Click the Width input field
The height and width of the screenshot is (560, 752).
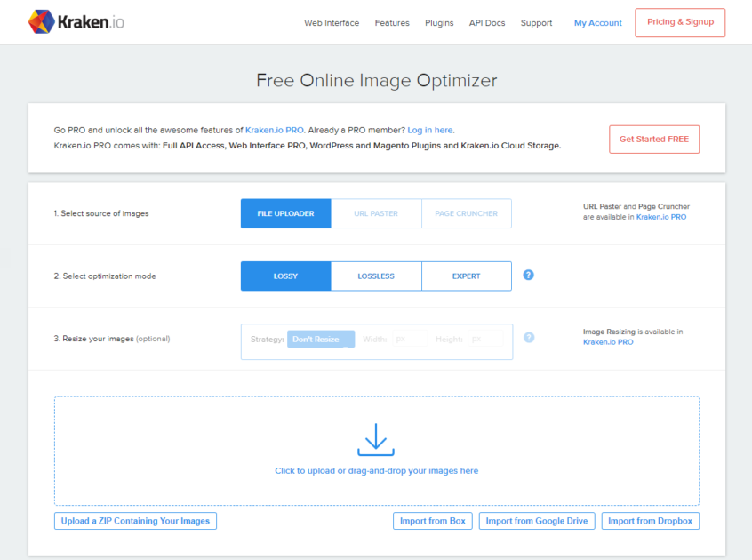pos(408,340)
